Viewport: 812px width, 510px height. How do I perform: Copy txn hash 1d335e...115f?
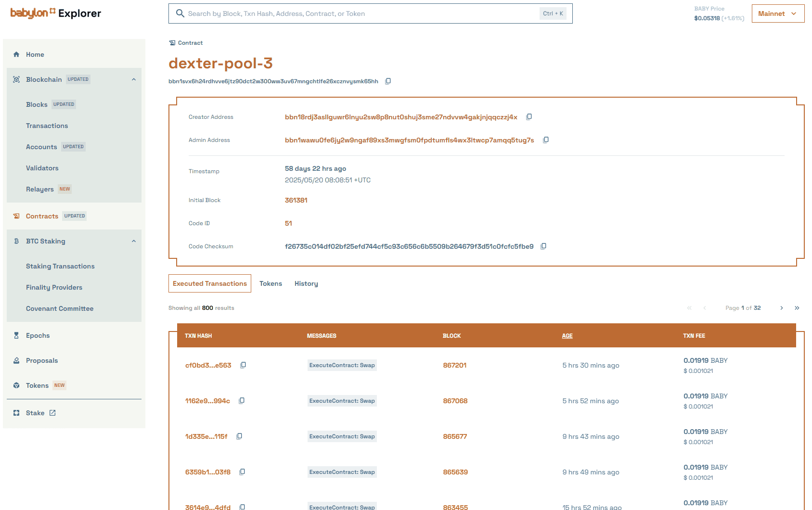239,436
